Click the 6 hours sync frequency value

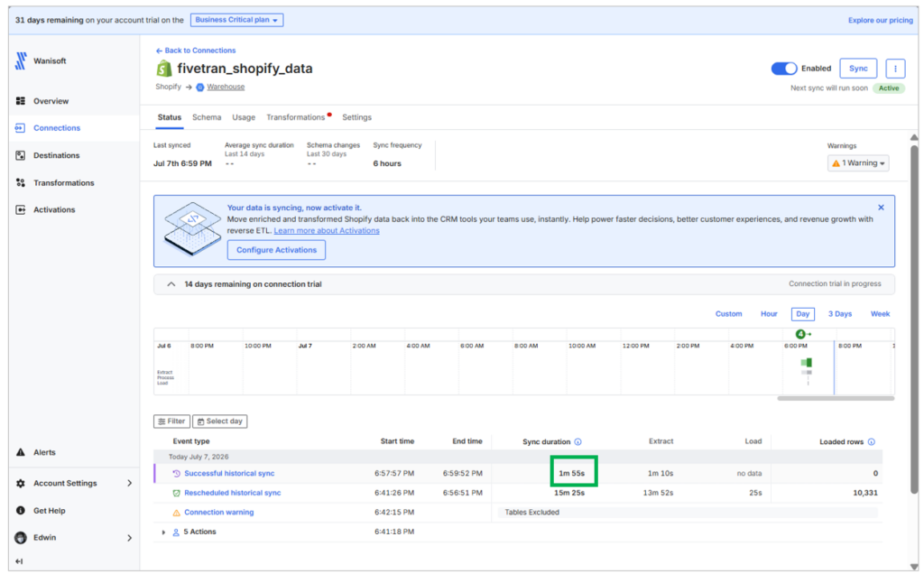387,164
